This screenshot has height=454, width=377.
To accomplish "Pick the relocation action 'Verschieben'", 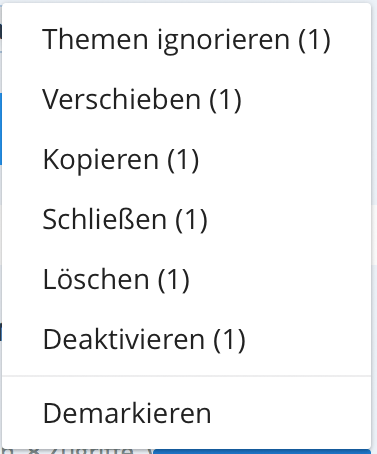I will tap(186, 100).
